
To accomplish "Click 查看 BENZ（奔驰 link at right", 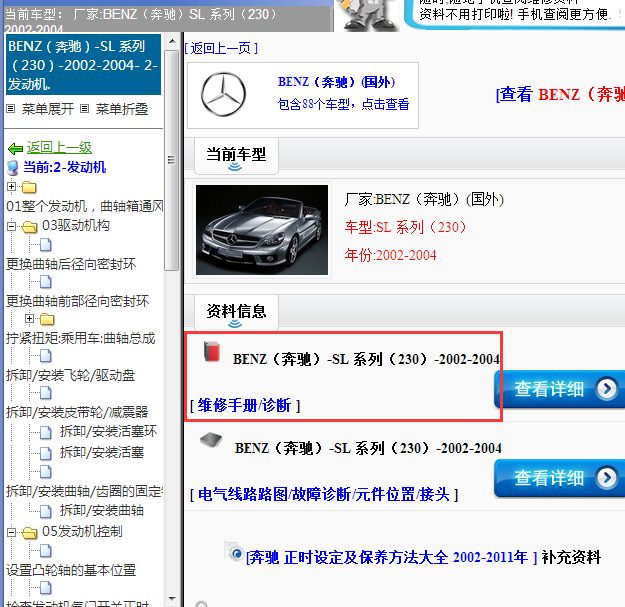I will click(560, 95).
